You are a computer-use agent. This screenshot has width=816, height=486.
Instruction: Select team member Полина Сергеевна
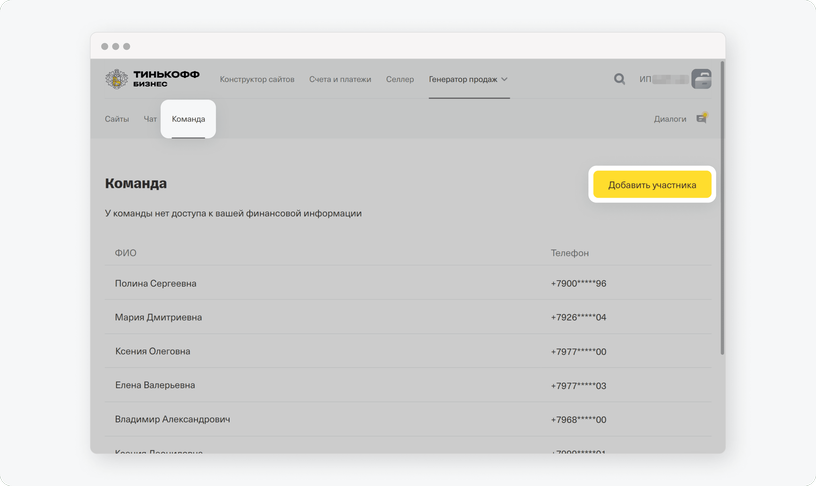point(408,283)
